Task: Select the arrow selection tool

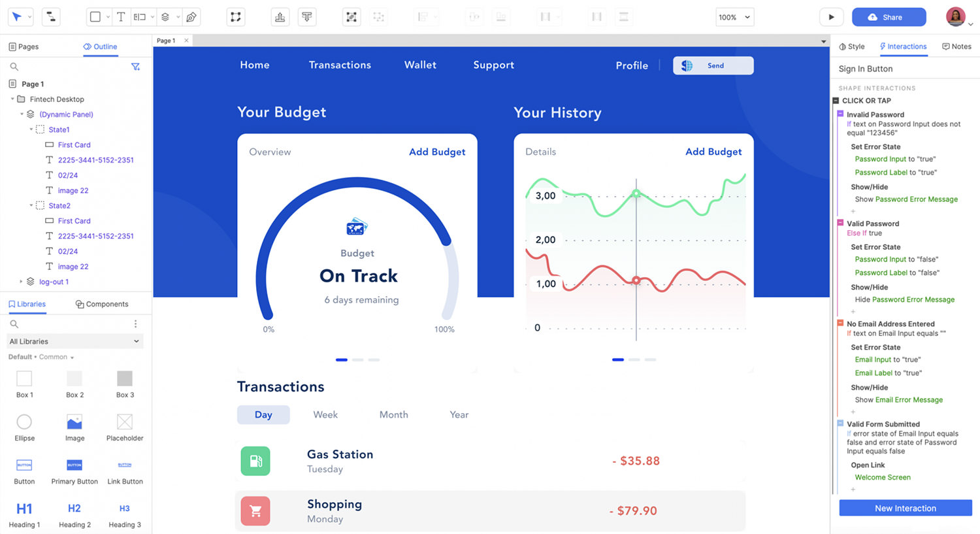Action: tap(16, 17)
